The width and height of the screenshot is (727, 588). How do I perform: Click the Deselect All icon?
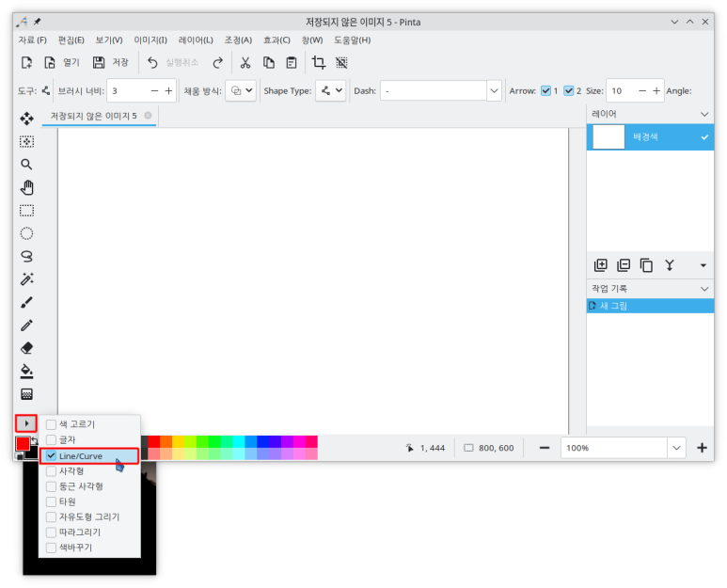click(341, 62)
